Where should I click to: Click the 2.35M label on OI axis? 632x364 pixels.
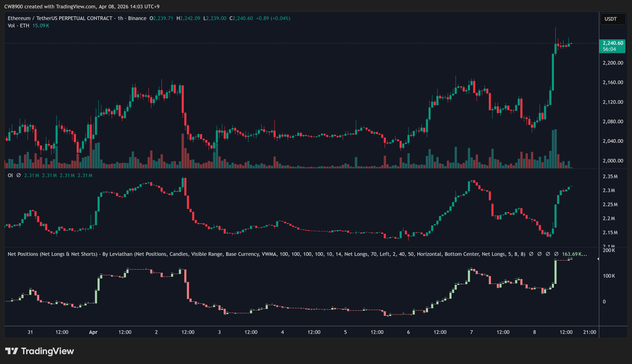pos(610,177)
